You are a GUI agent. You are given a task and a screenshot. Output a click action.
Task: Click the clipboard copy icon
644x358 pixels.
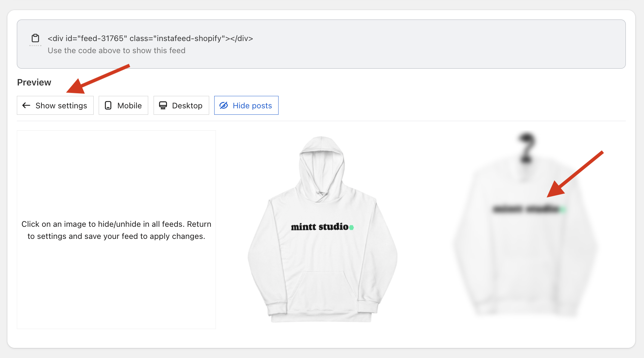tap(35, 38)
